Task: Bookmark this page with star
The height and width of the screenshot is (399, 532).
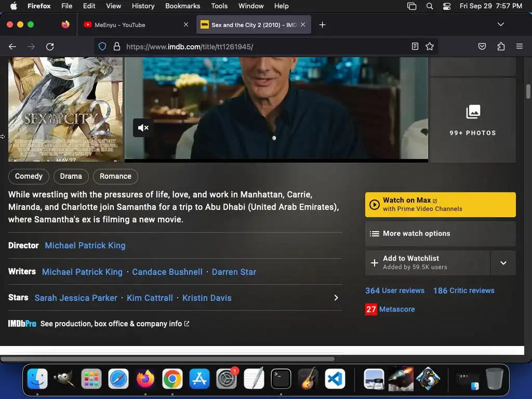Action: point(430,46)
